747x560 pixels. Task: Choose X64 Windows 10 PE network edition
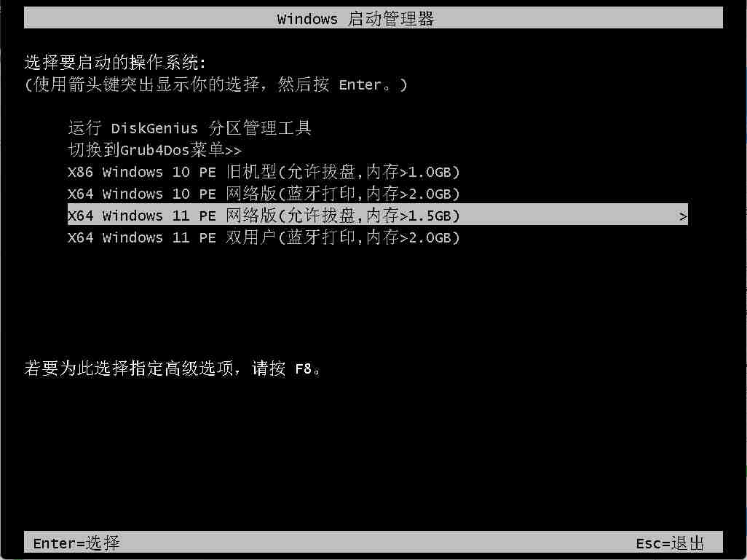tap(264, 194)
